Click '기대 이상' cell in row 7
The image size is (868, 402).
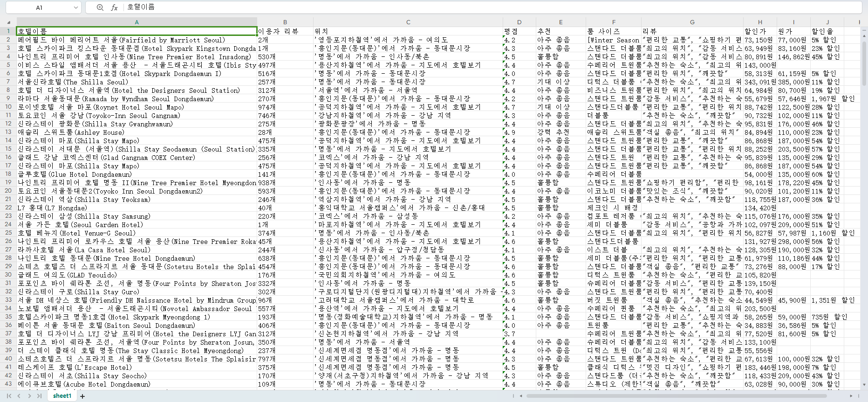pos(561,82)
